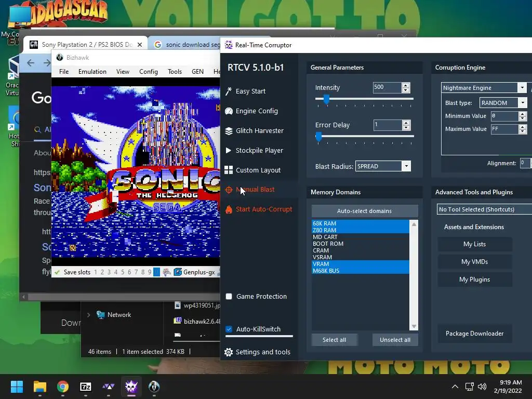Click Sega controller icon in Bizhawk status bar
Screen dimensions: 532x399
[167, 272]
